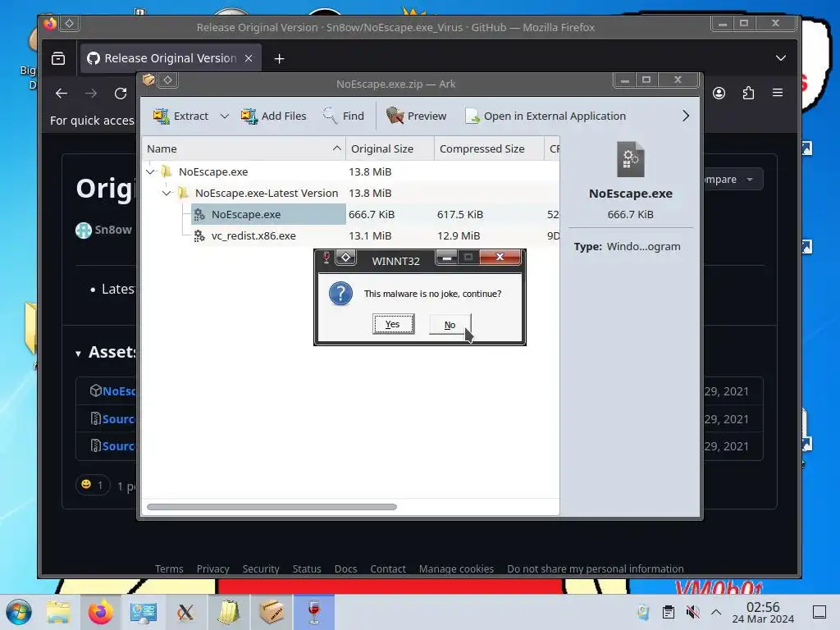Click the NoEscape.exe file icon in info panel
The height and width of the screenshot is (630, 840).
[631, 159]
